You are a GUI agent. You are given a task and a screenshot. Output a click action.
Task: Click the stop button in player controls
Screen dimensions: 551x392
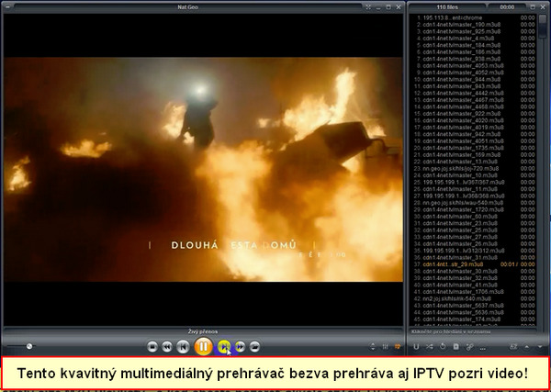tap(151, 346)
